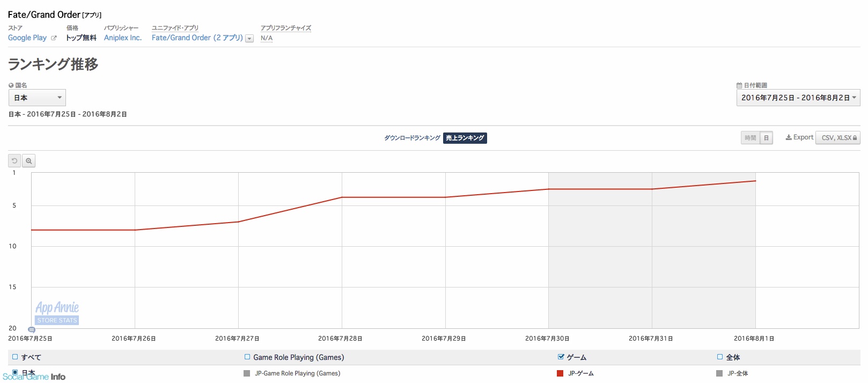Click the magnifier zoom icon above the chart
Image resolution: width=868 pixels, height=383 pixels.
tap(29, 161)
